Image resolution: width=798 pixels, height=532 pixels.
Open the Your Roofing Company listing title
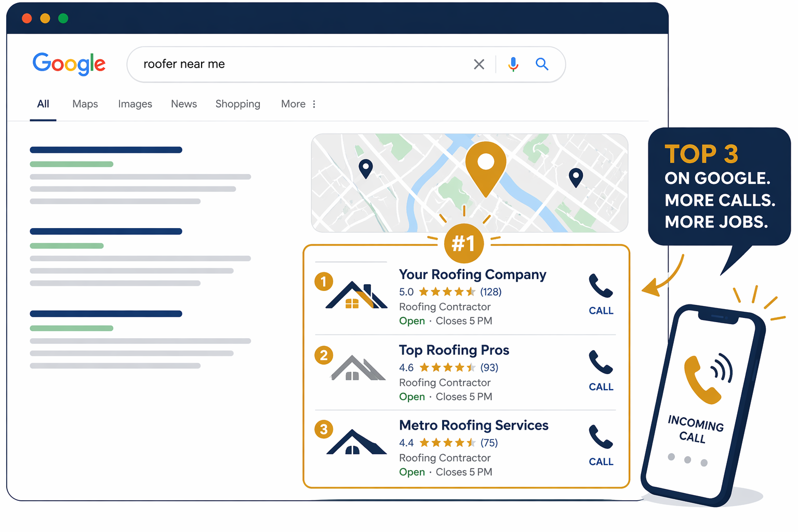point(473,274)
